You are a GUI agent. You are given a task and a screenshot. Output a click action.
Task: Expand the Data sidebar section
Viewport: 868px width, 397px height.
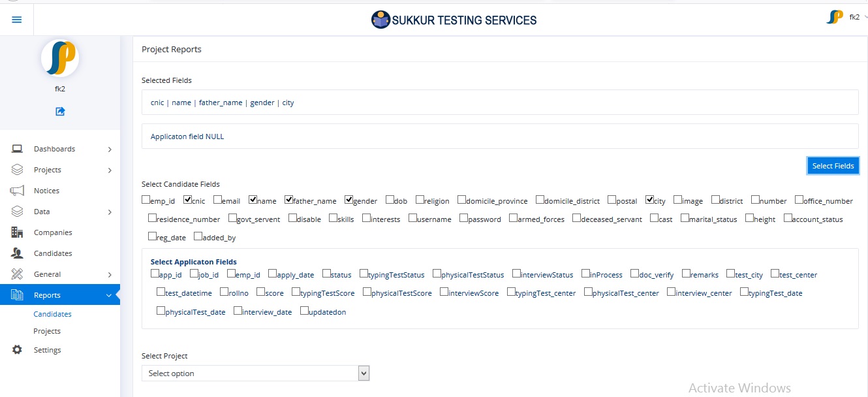pos(60,212)
